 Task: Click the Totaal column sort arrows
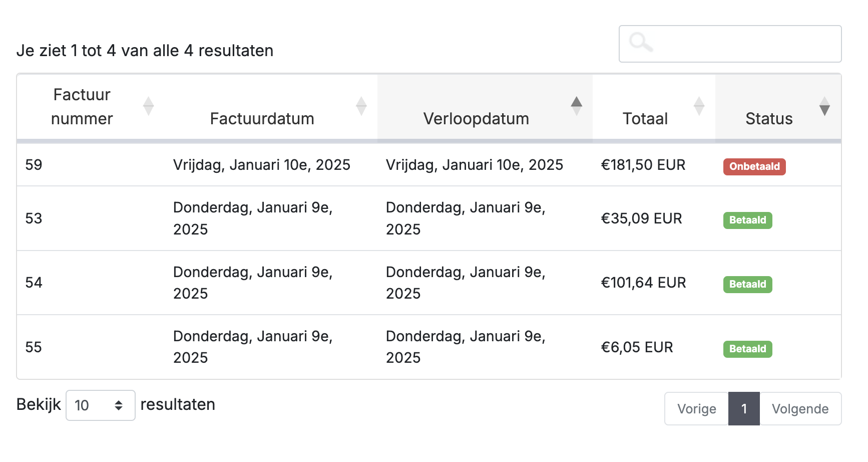[x=699, y=106]
